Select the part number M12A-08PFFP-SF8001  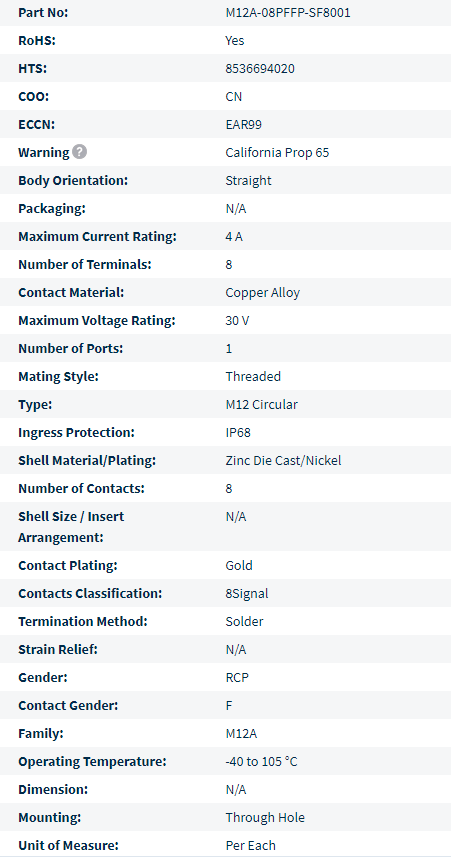click(288, 13)
